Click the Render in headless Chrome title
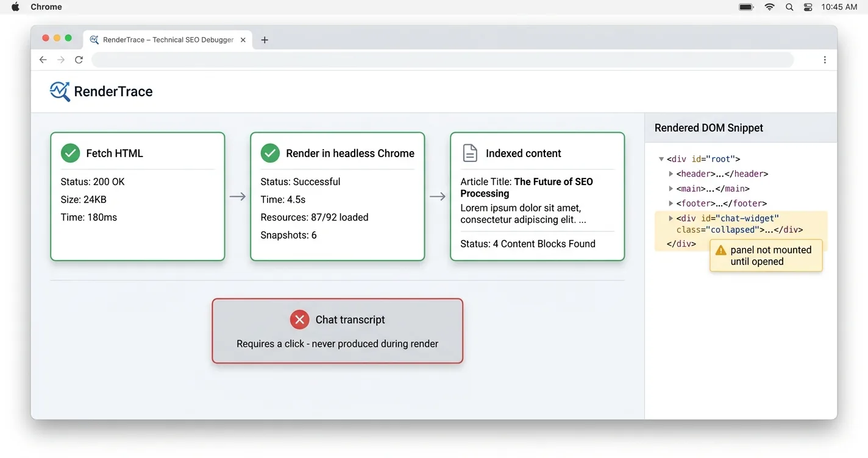The height and width of the screenshot is (458, 868). click(x=350, y=153)
